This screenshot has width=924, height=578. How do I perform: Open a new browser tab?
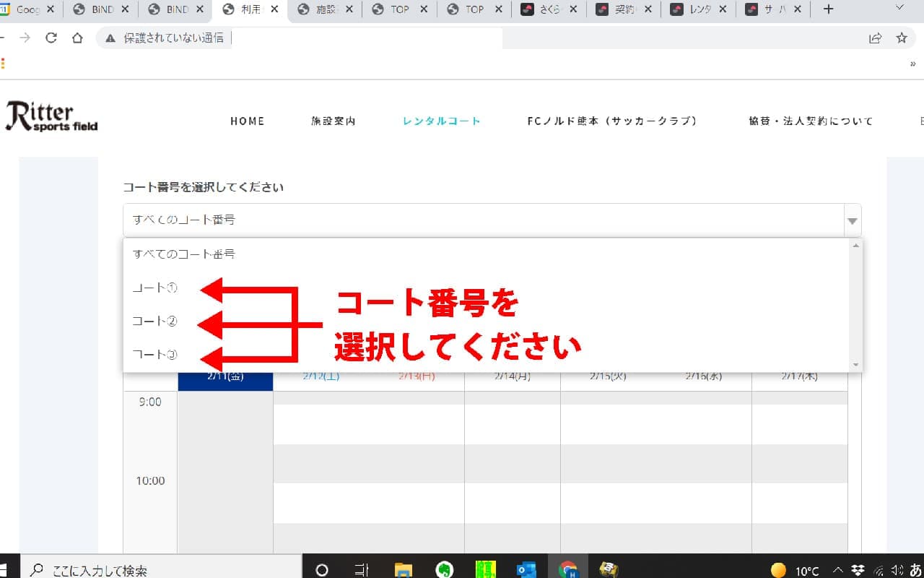pyautogui.click(x=828, y=9)
